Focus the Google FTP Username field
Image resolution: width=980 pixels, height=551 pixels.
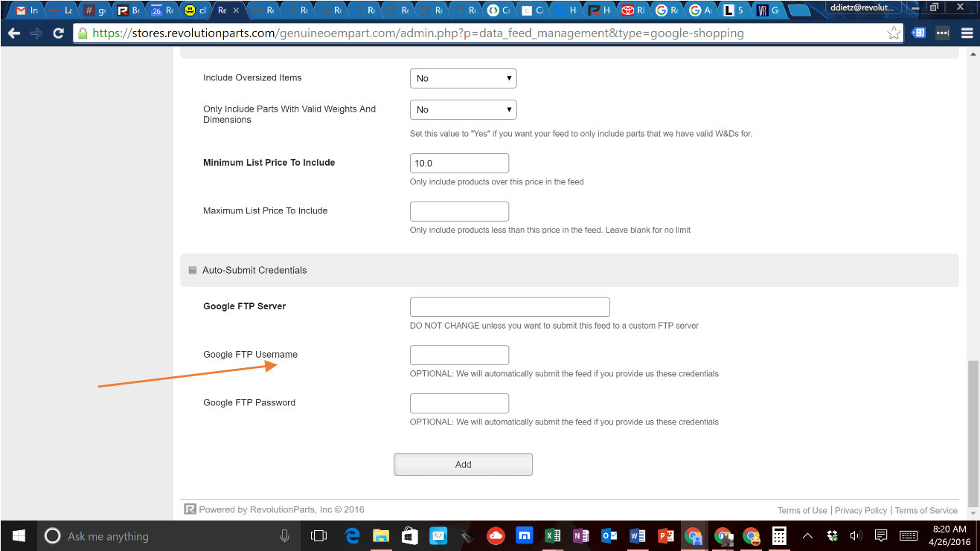[459, 355]
